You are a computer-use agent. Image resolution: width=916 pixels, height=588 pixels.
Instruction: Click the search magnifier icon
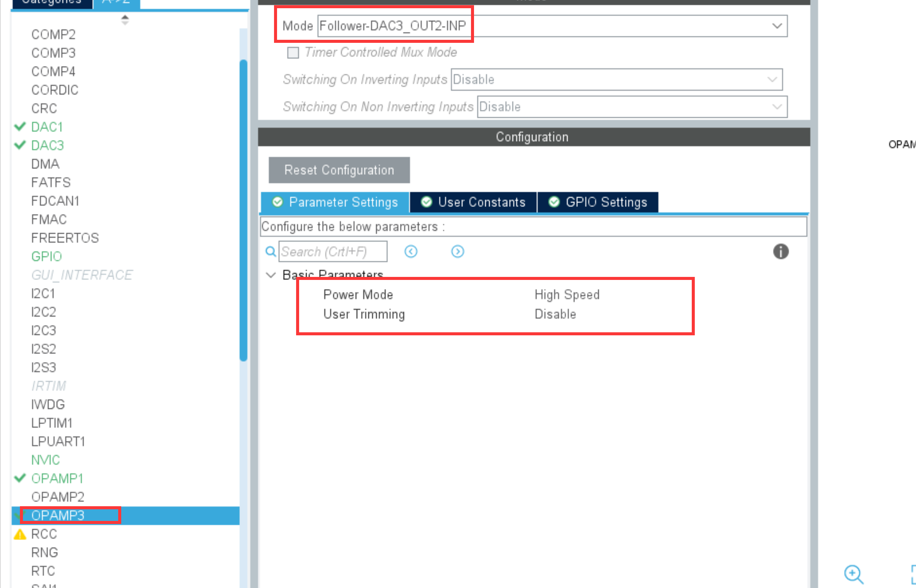[x=271, y=251]
